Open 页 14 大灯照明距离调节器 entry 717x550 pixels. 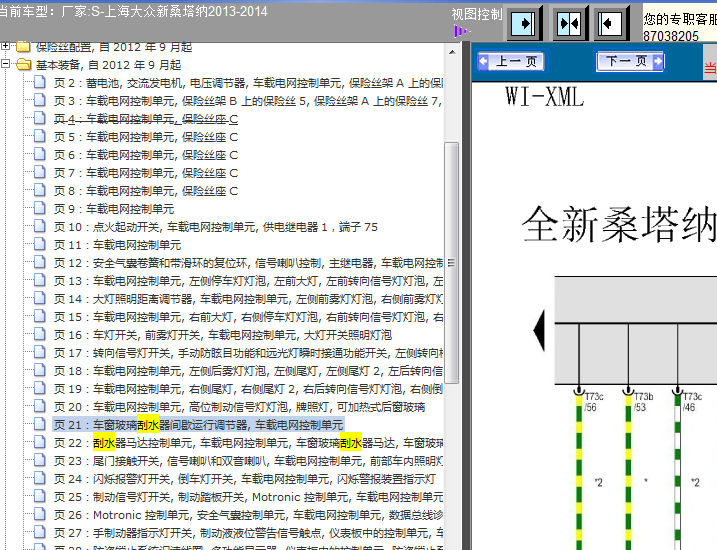pyautogui.click(x=248, y=299)
